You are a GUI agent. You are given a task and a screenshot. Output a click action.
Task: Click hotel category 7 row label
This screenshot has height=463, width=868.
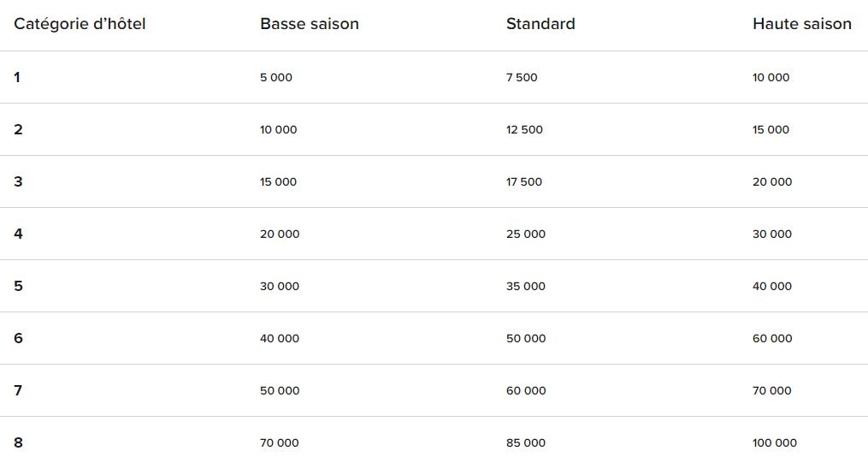(x=18, y=390)
